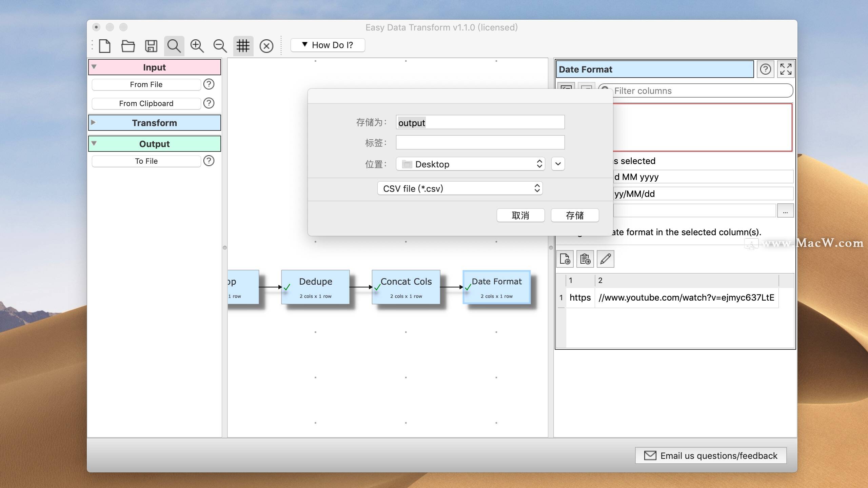
Task: Click the To File button
Action: [146, 161]
